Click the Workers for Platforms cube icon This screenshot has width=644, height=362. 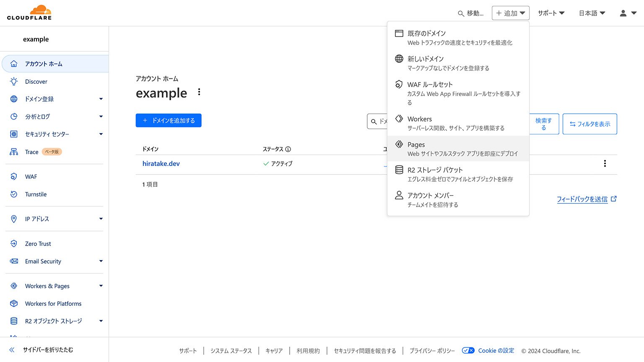[x=14, y=303]
